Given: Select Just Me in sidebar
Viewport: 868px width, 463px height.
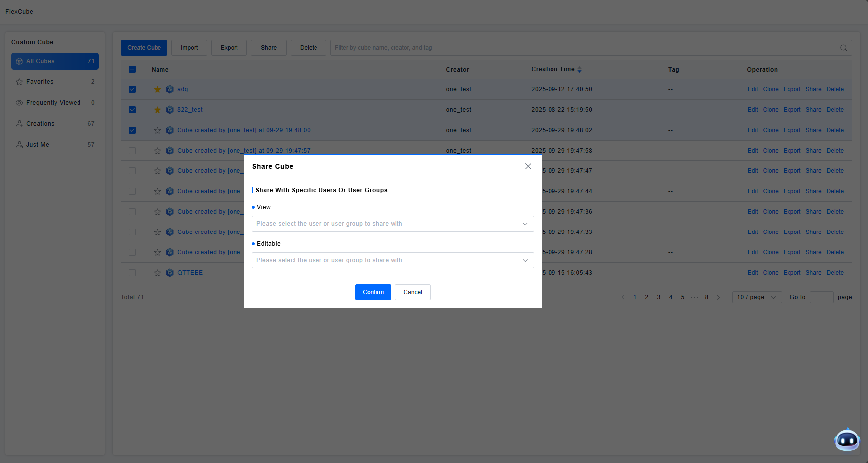Looking at the screenshot, I should [x=38, y=145].
